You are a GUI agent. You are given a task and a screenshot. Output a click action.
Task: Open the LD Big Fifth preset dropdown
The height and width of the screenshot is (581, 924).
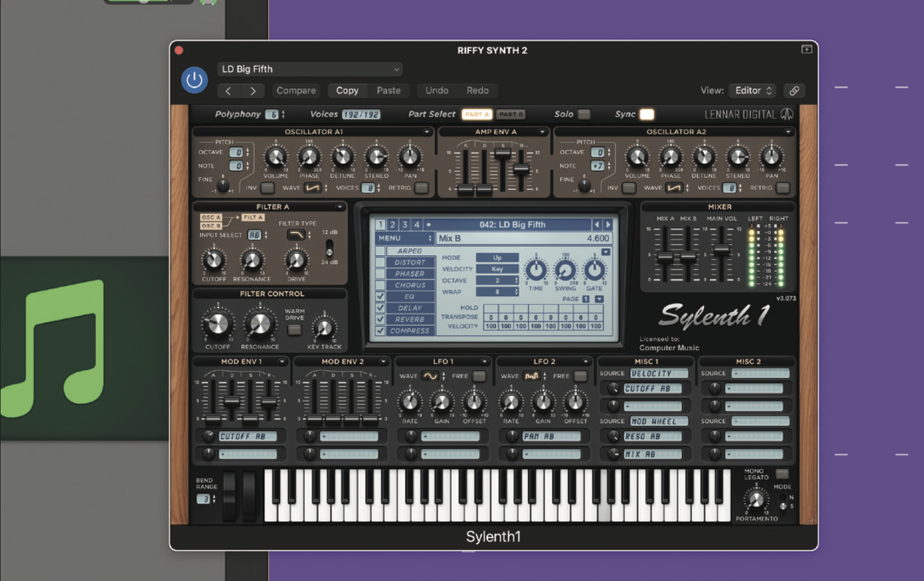click(x=310, y=69)
